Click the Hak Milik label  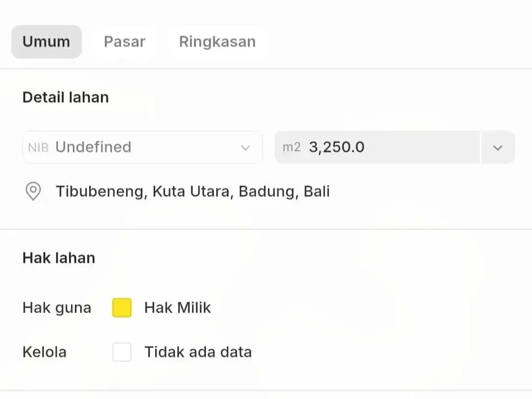click(177, 308)
